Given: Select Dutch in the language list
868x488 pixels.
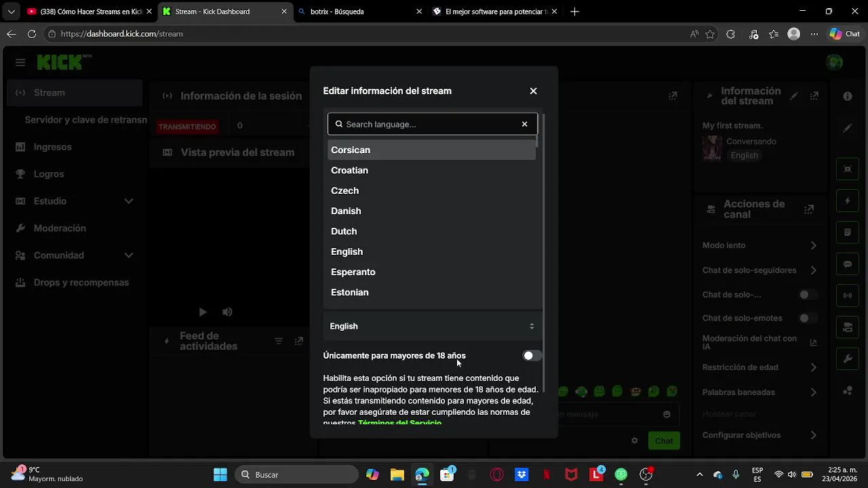Looking at the screenshot, I should (x=431, y=231).
